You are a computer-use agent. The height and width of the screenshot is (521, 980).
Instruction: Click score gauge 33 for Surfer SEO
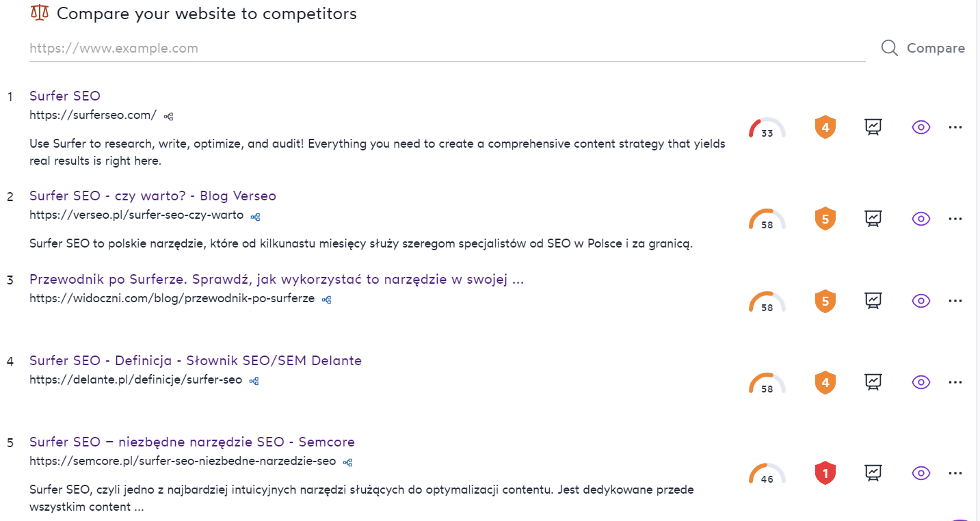click(767, 128)
